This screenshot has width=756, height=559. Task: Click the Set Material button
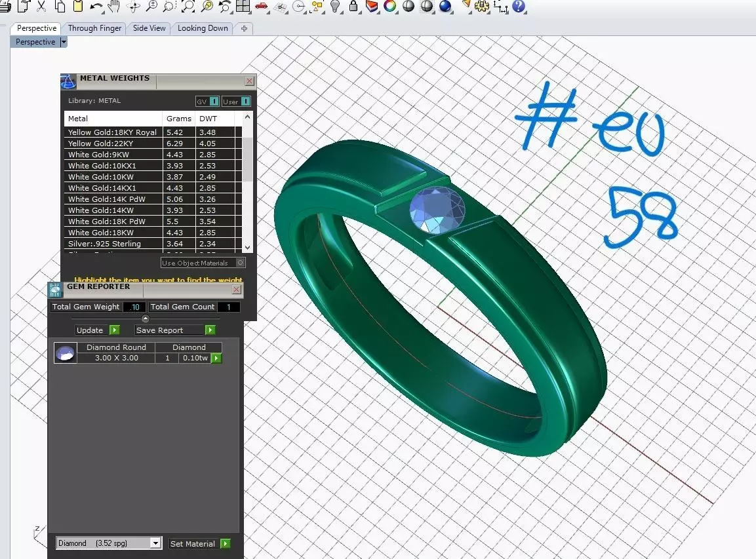(199, 543)
